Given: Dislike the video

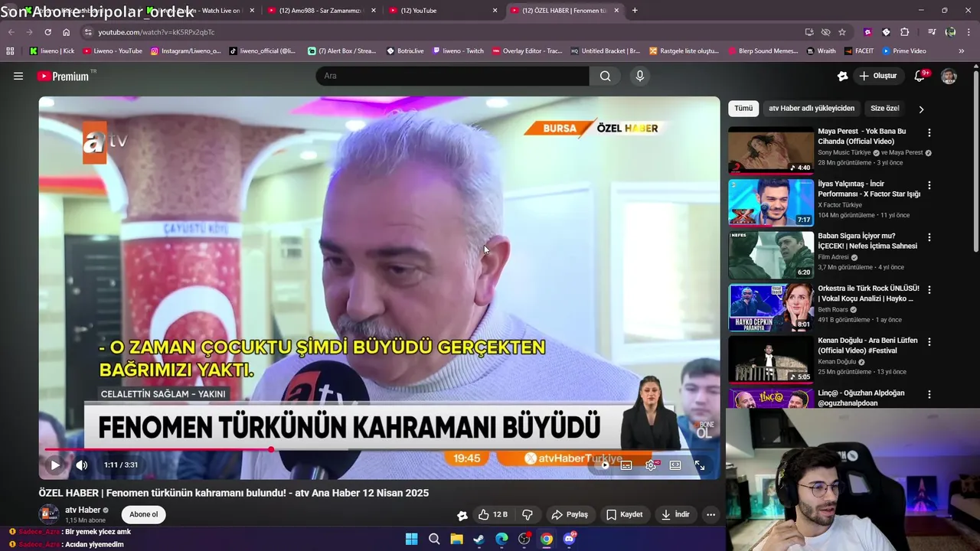Looking at the screenshot, I should click(527, 514).
